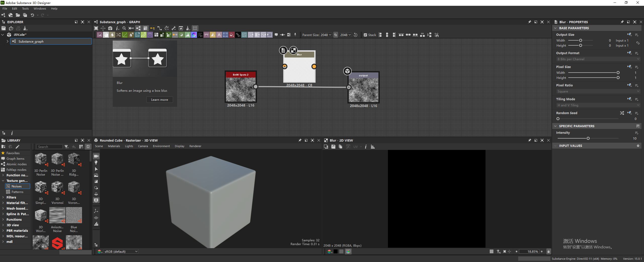Open the Parent Size width dropdown
Image resolution: width=644 pixels, height=262 pixels.
[326, 35]
